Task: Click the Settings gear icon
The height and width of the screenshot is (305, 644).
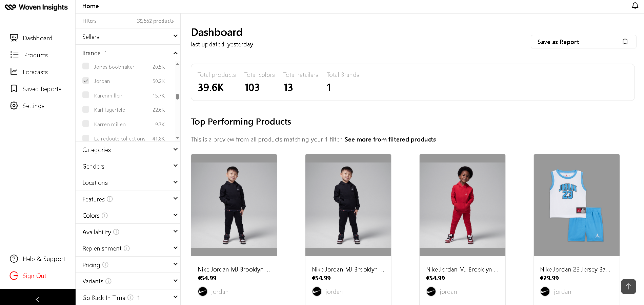Action: point(14,106)
